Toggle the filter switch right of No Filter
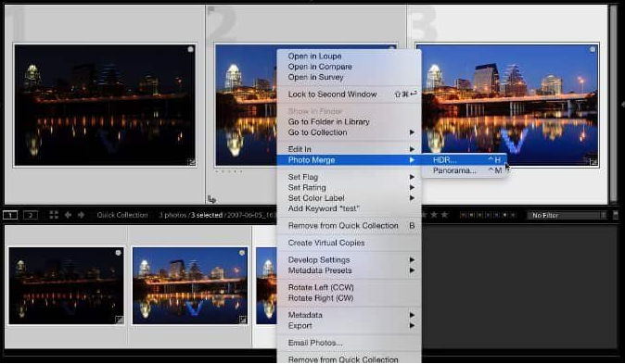Image resolution: width=625 pixels, height=364 pixels. 616,215
